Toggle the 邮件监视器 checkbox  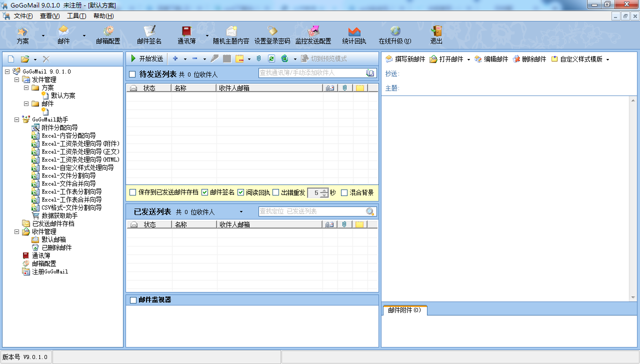coord(133,300)
